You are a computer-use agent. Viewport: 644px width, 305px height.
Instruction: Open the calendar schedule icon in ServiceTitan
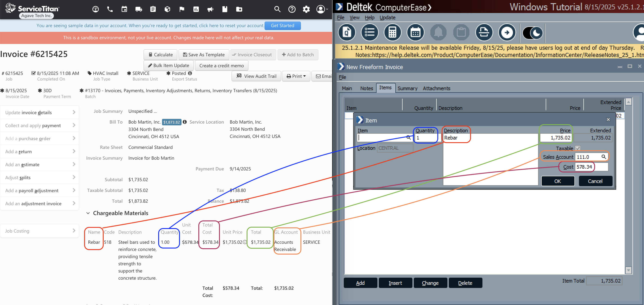point(124,9)
